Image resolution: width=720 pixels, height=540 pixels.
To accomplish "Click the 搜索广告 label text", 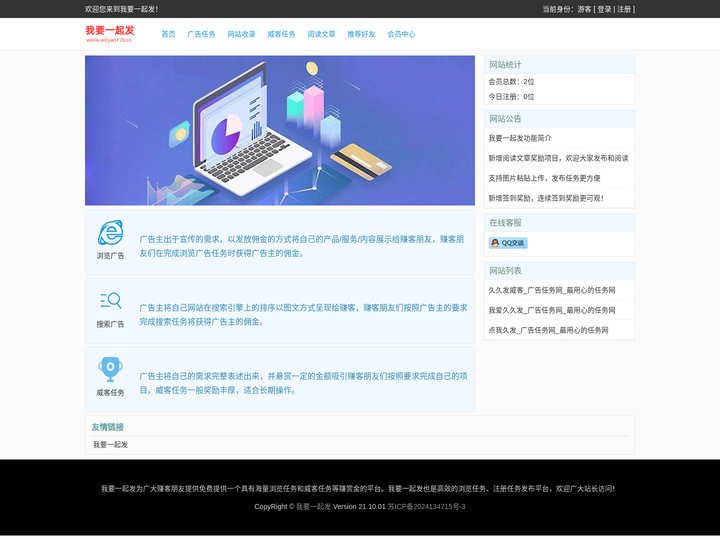I will 110,324.
